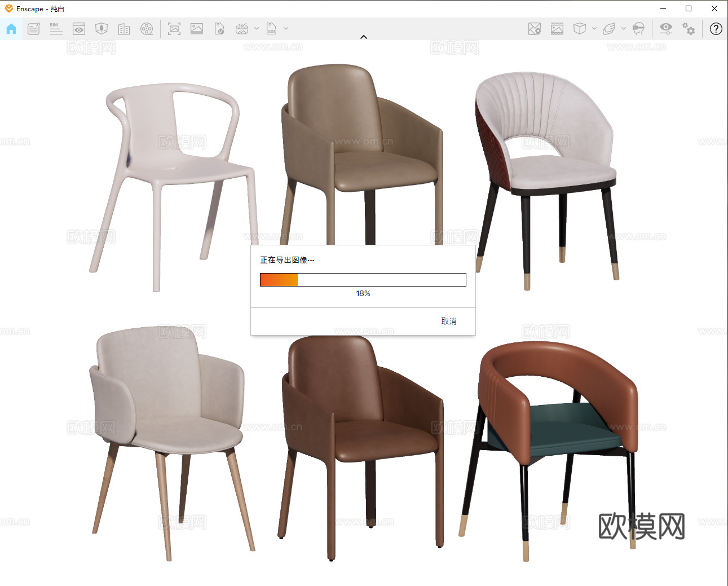The width and height of the screenshot is (728, 586).
Task: Maximize the Enscape window
Action: 689,8
